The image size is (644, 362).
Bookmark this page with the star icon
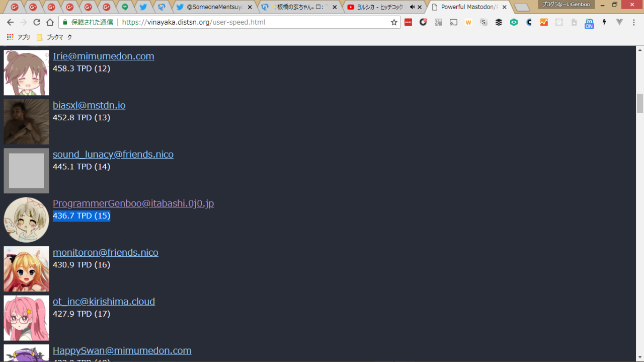point(394,22)
